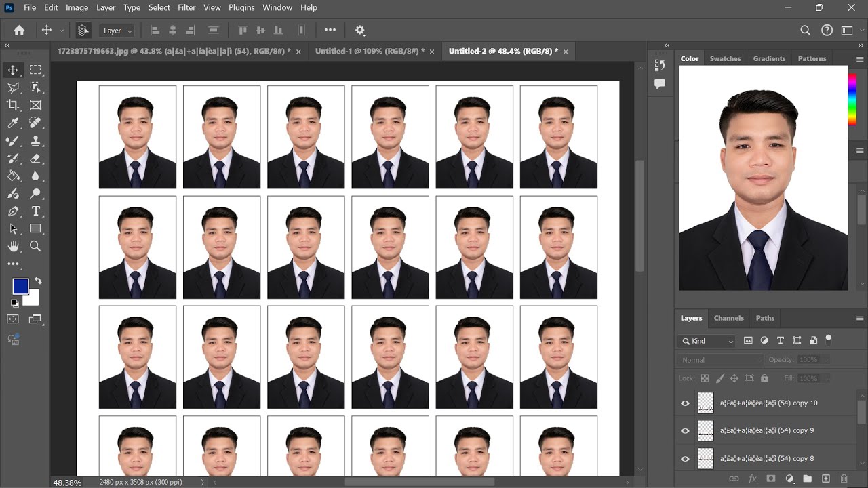Open the Layers panel menu
The height and width of the screenshot is (488, 868).
860,319
